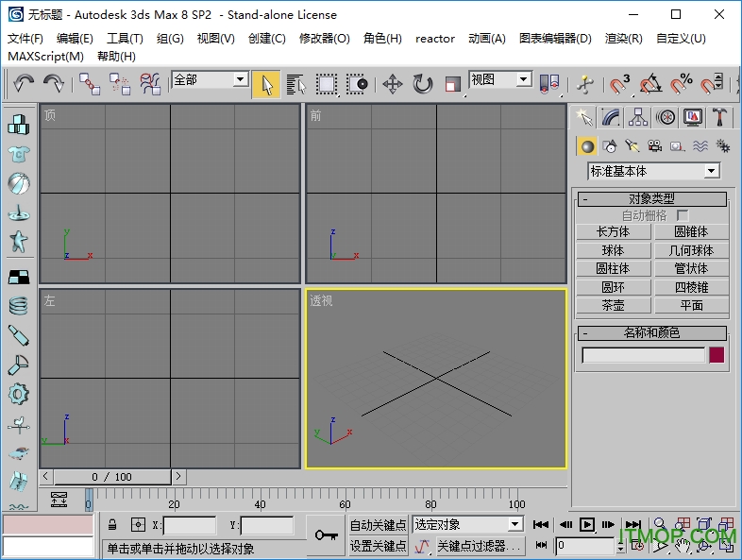Click the dark red object color swatch
742x560 pixels.
[x=717, y=355]
